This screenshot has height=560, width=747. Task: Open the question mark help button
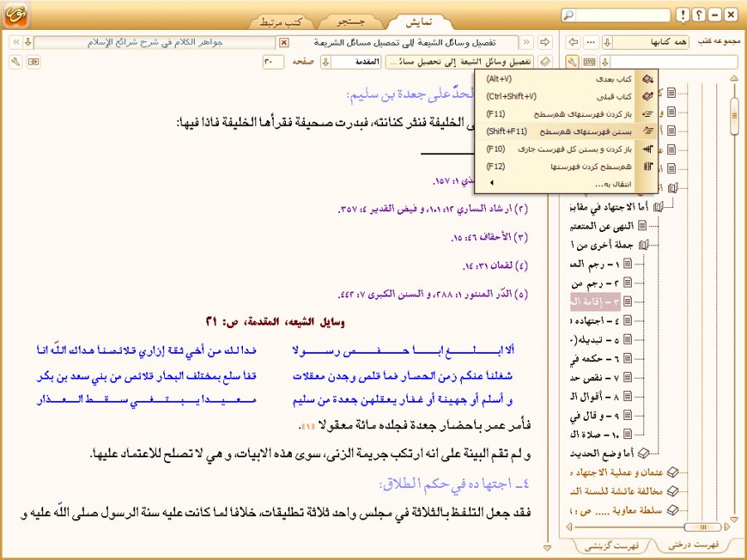coord(699,15)
